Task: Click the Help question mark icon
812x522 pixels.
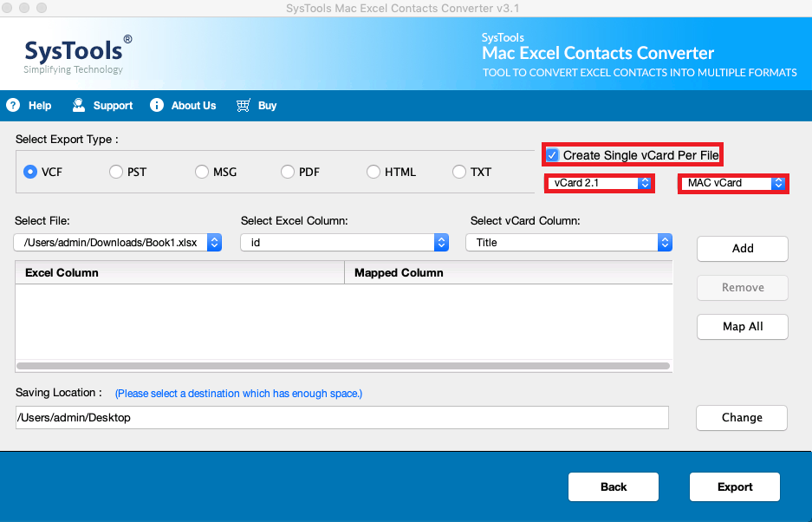Action: [x=13, y=105]
